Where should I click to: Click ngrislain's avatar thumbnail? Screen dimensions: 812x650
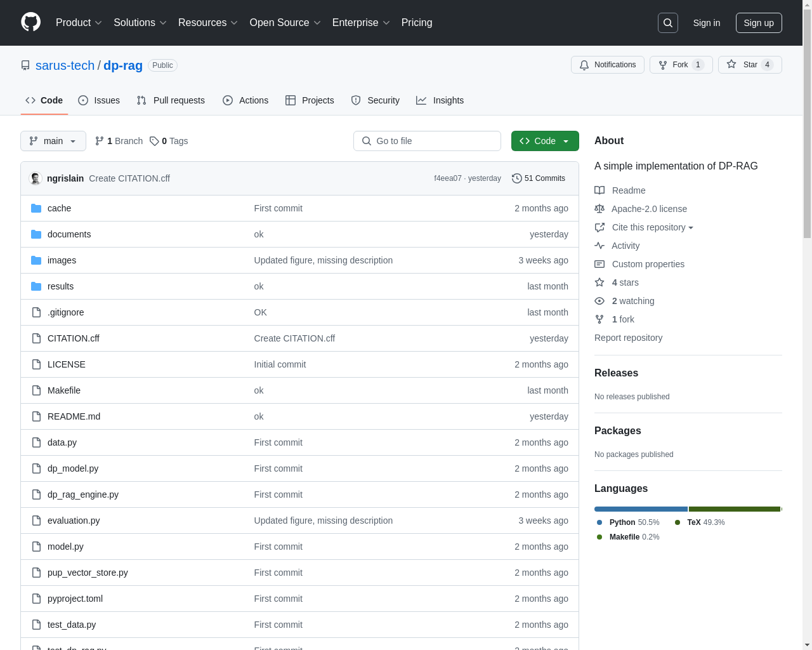(x=36, y=178)
